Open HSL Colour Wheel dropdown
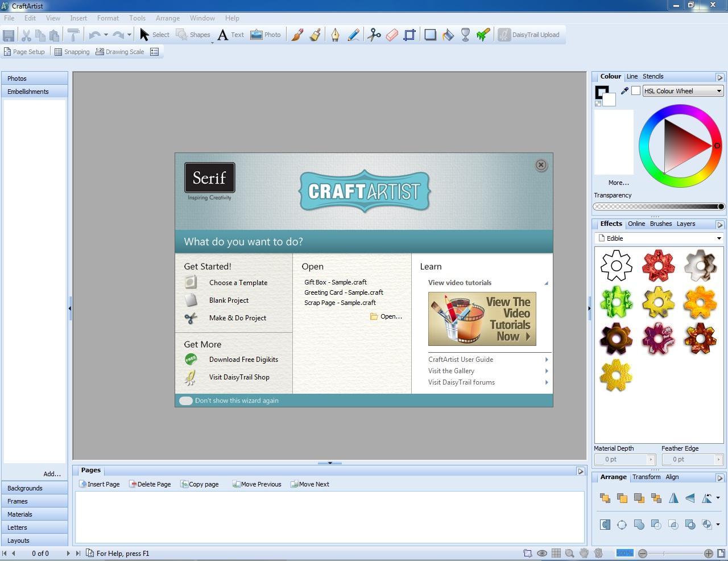 pyautogui.click(x=683, y=91)
